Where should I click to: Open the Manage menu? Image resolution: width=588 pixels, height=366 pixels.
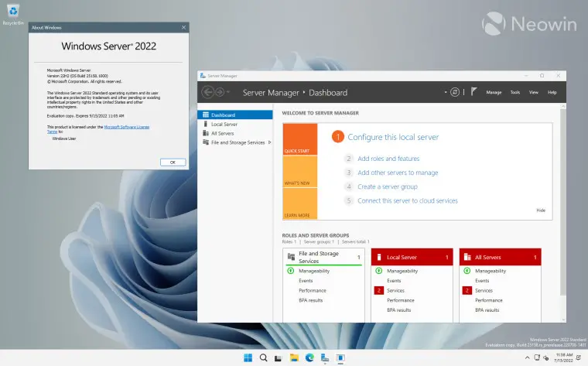point(494,93)
